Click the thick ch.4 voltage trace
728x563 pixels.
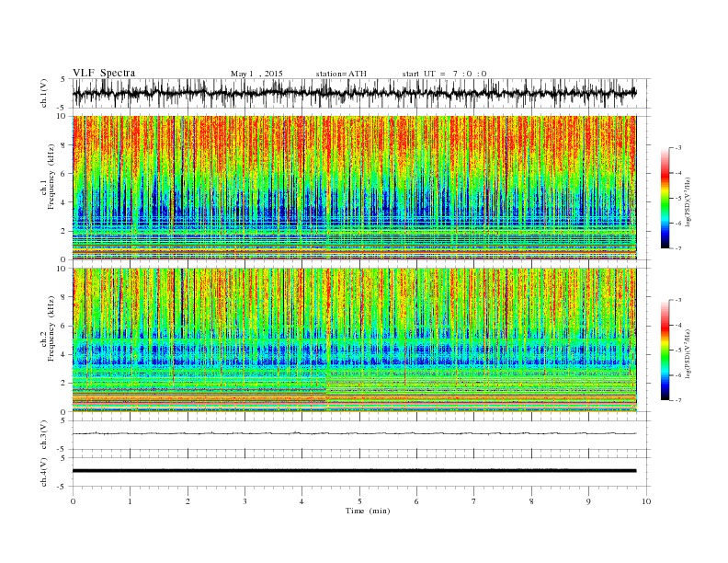tap(354, 471)
